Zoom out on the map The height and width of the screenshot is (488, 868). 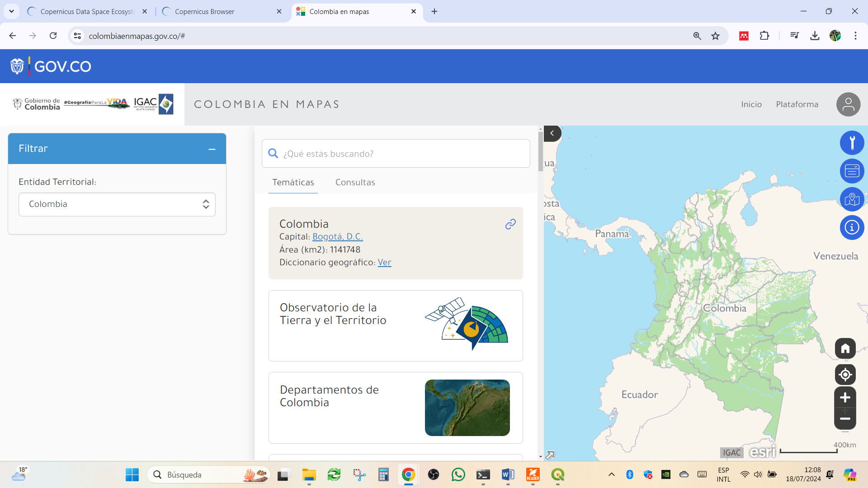coord(845,419)
